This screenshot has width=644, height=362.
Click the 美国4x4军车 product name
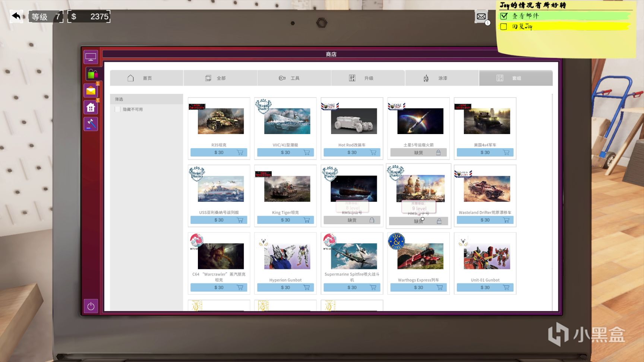point(485,145)
